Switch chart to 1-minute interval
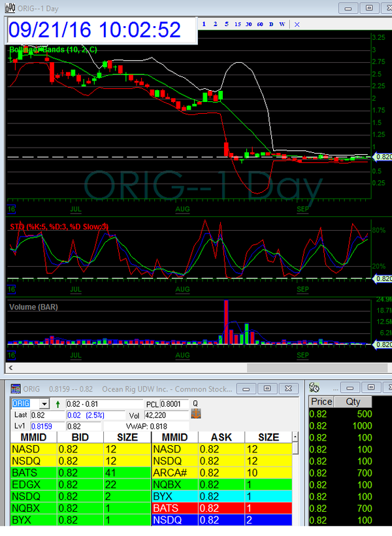 point(204,24)
